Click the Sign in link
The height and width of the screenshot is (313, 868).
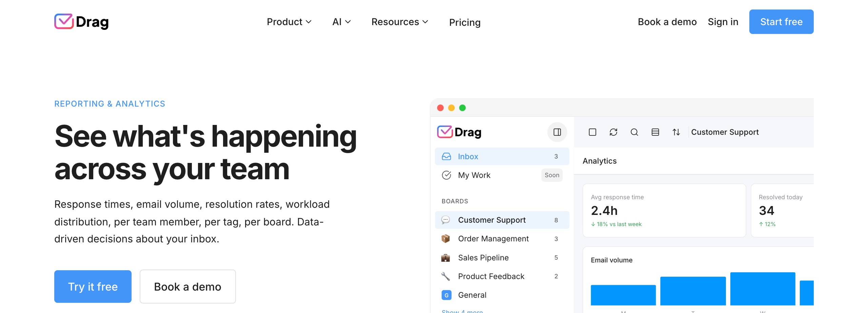click(723, 22)
